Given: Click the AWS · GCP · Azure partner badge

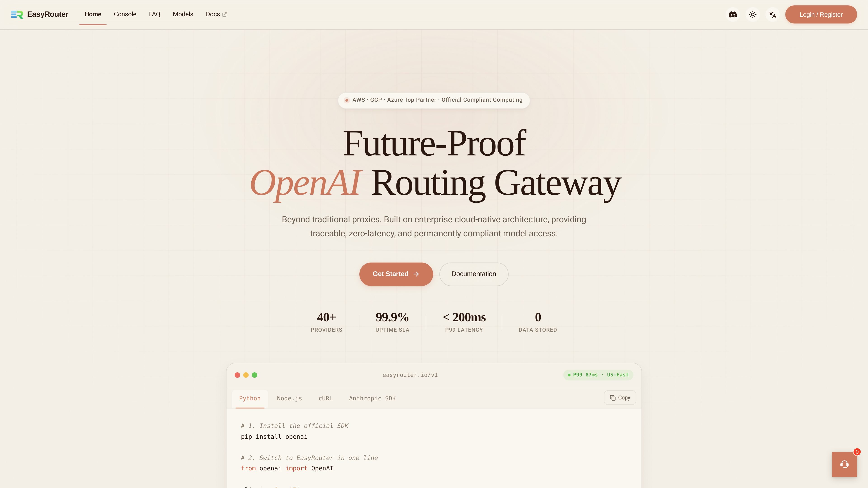Looking at the screenshot, I should (434, 100).
